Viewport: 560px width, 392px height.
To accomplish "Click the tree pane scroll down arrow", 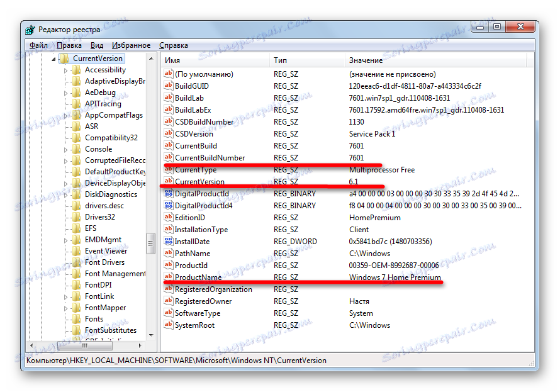I will pyautogui.click(x=151, y=335).
